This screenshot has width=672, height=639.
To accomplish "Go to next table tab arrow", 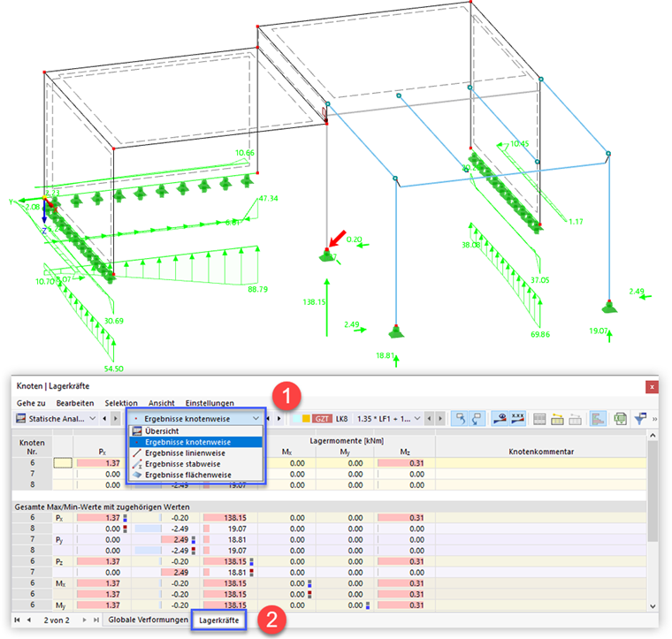I will (84, 620).
